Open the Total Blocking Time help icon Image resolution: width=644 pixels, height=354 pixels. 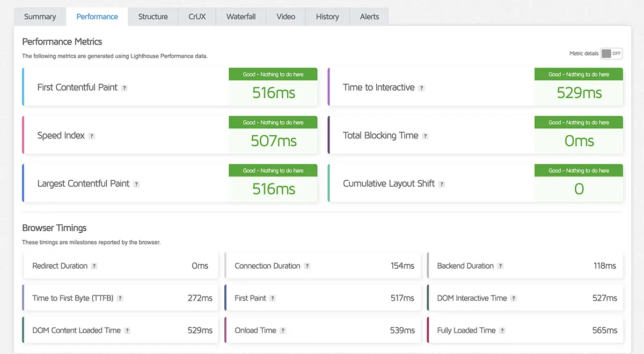pos(425,136)
